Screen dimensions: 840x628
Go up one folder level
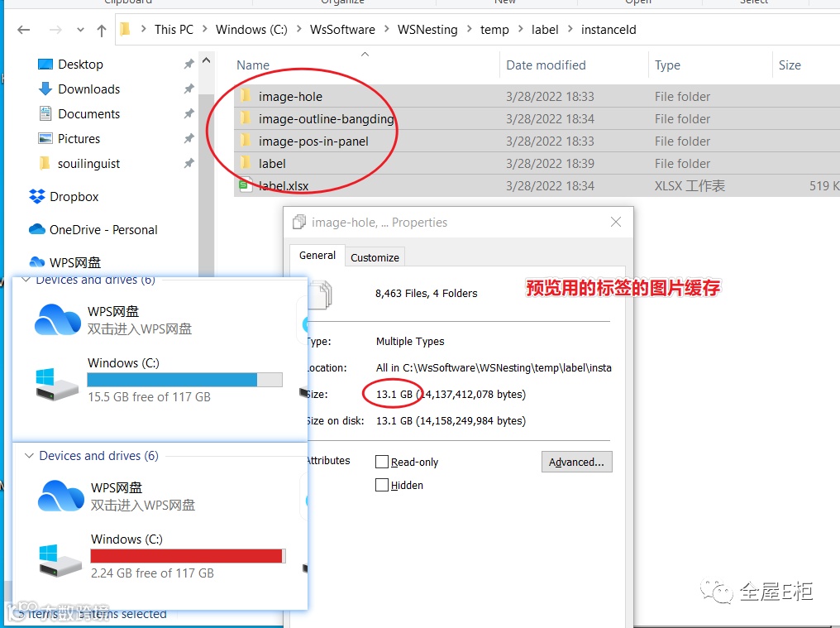coord(101,30)
